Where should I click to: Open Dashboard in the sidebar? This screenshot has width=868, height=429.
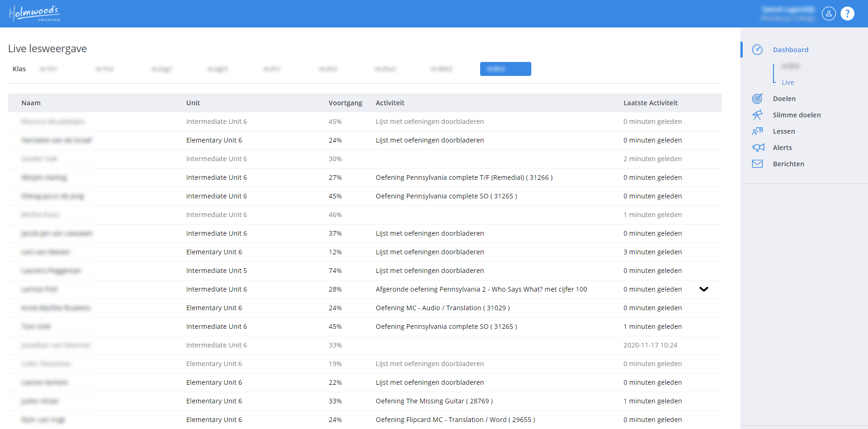pos(791,50)
